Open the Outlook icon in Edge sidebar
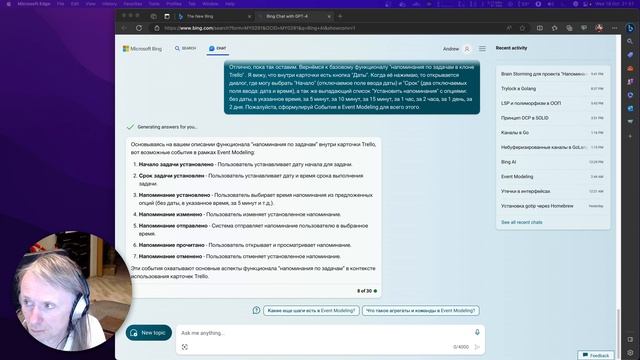 [630, 109]
